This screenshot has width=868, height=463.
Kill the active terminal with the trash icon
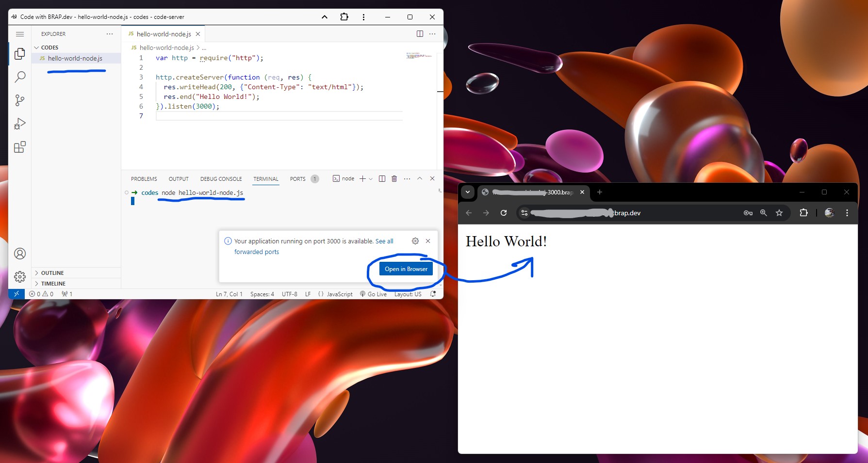point(394,178)
